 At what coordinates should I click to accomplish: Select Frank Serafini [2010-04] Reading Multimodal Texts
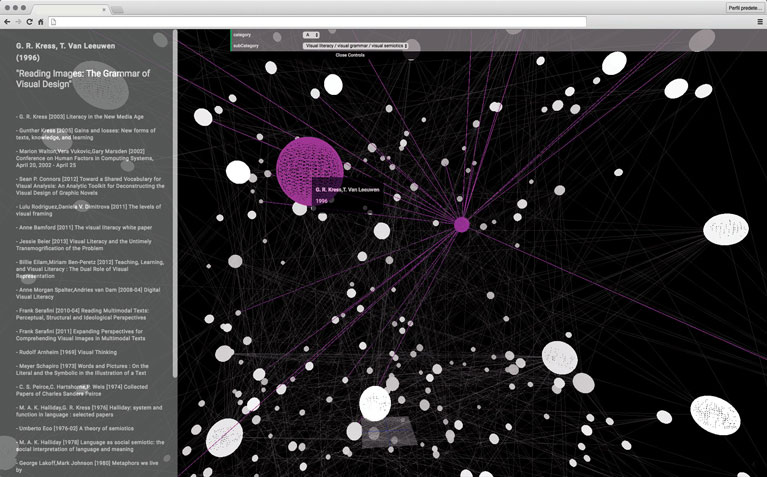coord(82,314)
